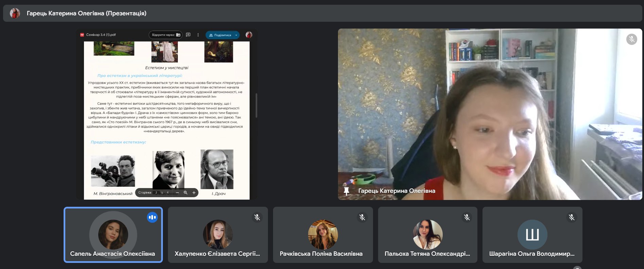Add a comment with the plus-comment icon
This screenshot has width=644, height=269.
tap(188, 35)
